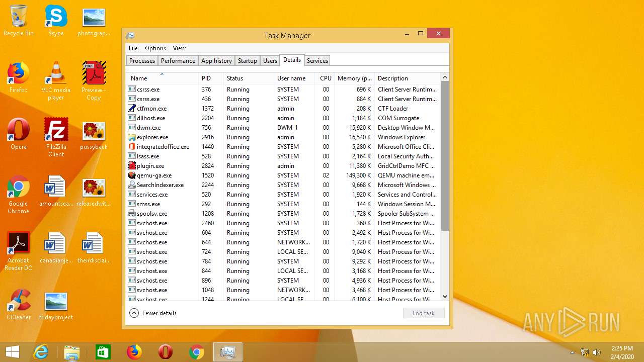Click the End task button
Screen dimensions: 644x362
[424, 313]
